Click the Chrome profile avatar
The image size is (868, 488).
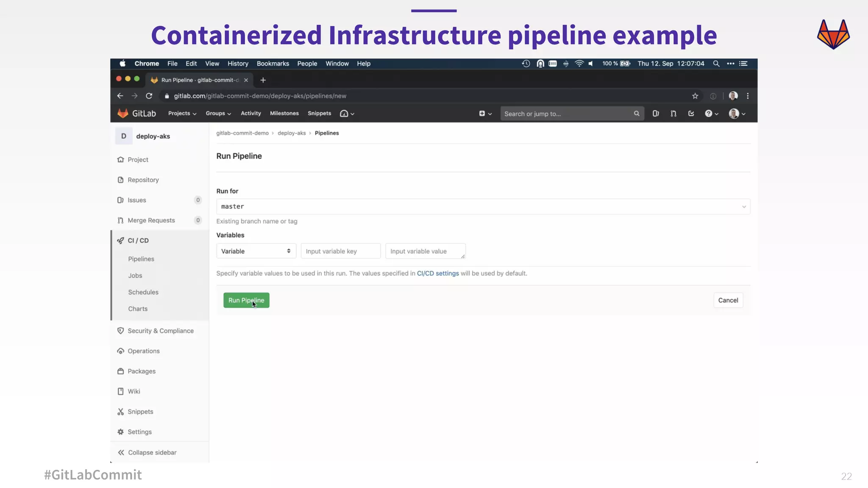(x=733, y=96)
